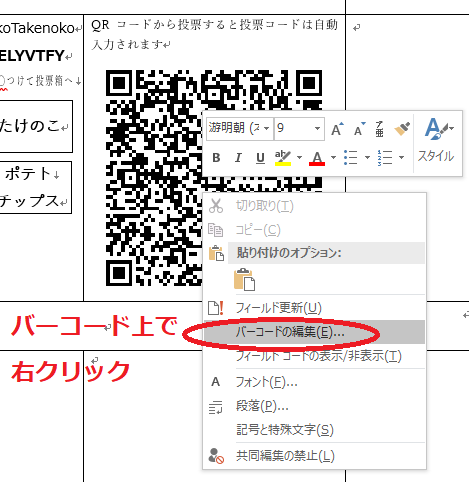Click the ELYVTFY vote code text

pos(32,56)
